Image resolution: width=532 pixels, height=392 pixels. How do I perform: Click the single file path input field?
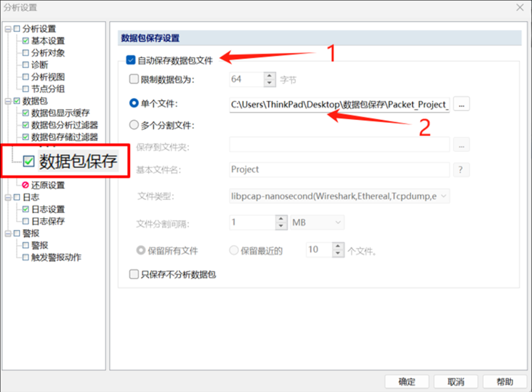tap(339, 104)
